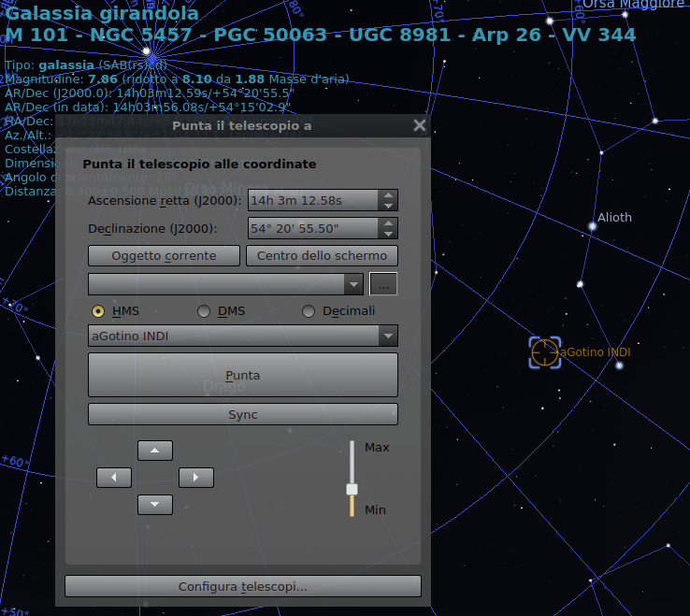Click the Declinazione input field
Image resolution: width=690 pixels, height=616 pixels.
tap(312, 228)
